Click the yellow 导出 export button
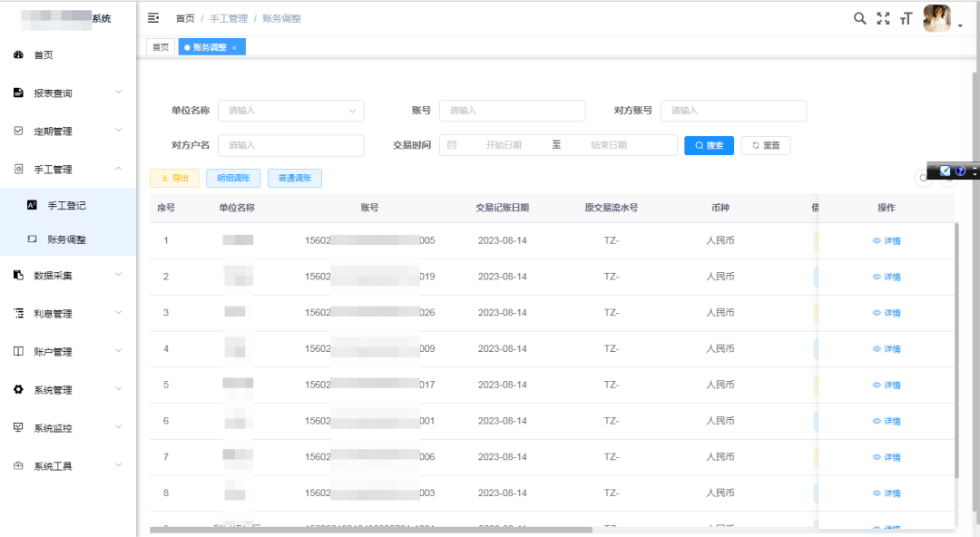980x537 pixels. pos(174,179)
